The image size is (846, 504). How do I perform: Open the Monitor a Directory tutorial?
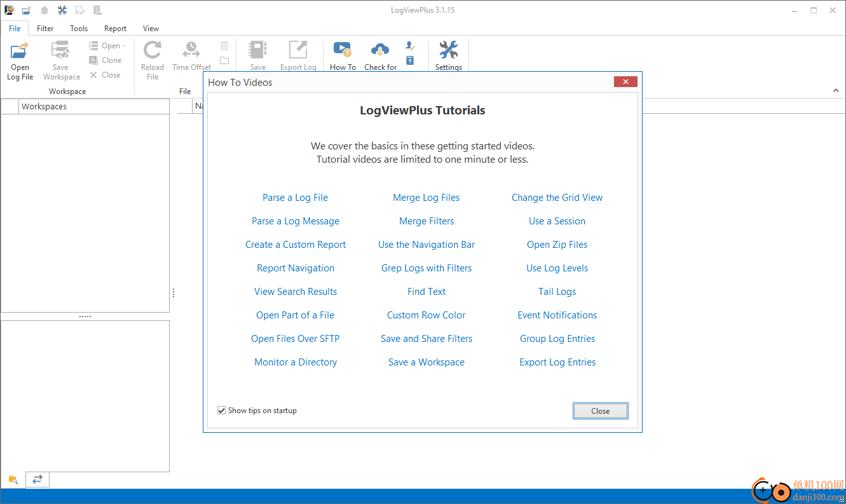tap(296, 362)
